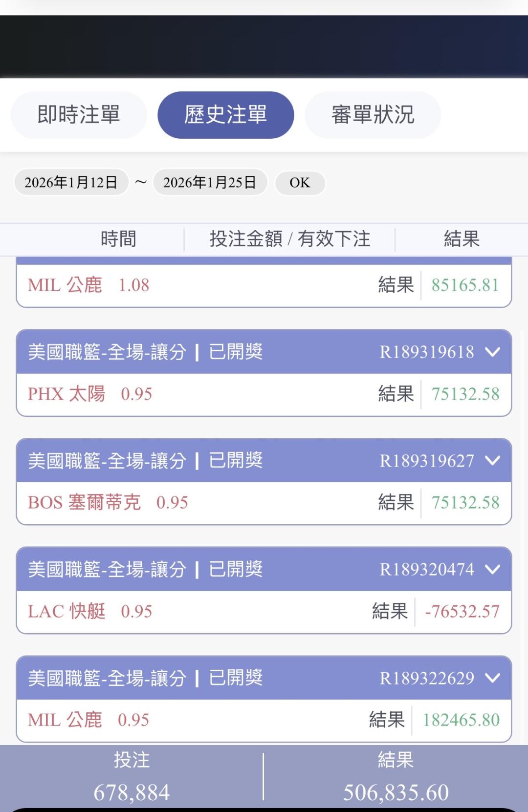Click the 182465.80 result amount
The height and width of the screenshot is (812, 528).
point(461,720)
